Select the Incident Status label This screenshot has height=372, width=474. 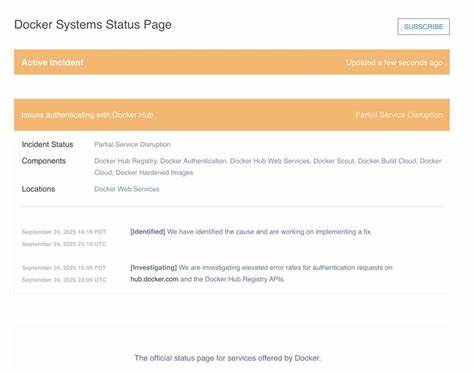47,144
